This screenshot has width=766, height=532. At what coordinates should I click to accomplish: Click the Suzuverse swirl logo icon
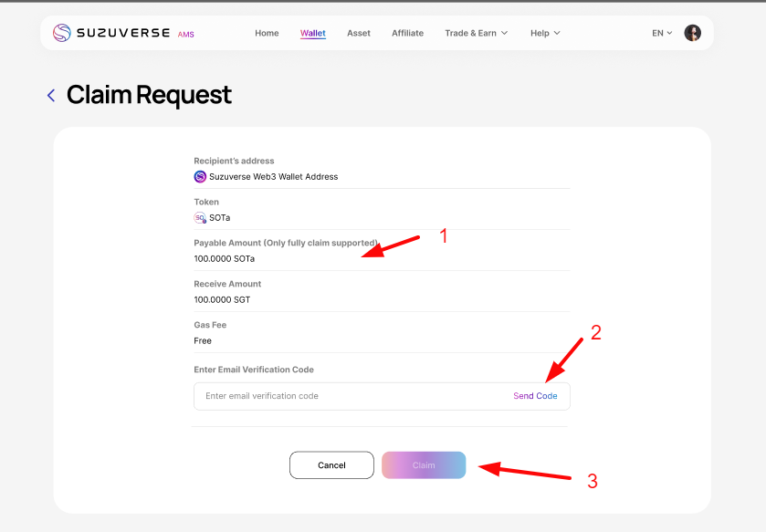tap(62, 33)
